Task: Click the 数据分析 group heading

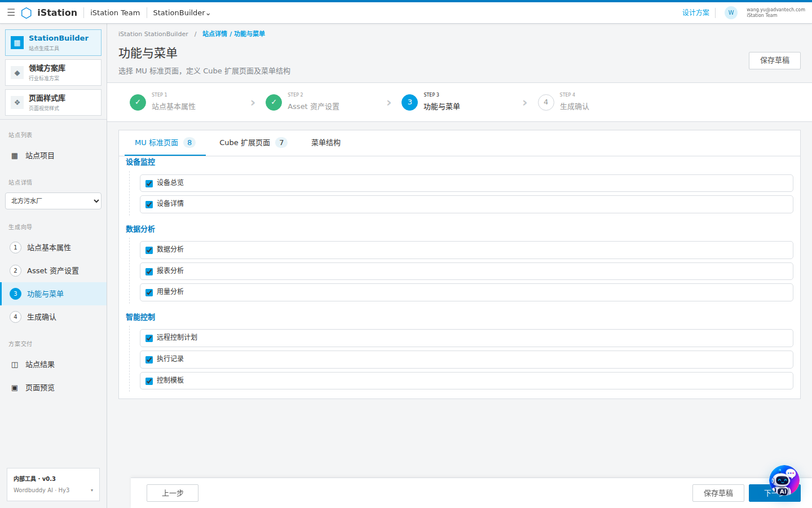Action: 140,229
